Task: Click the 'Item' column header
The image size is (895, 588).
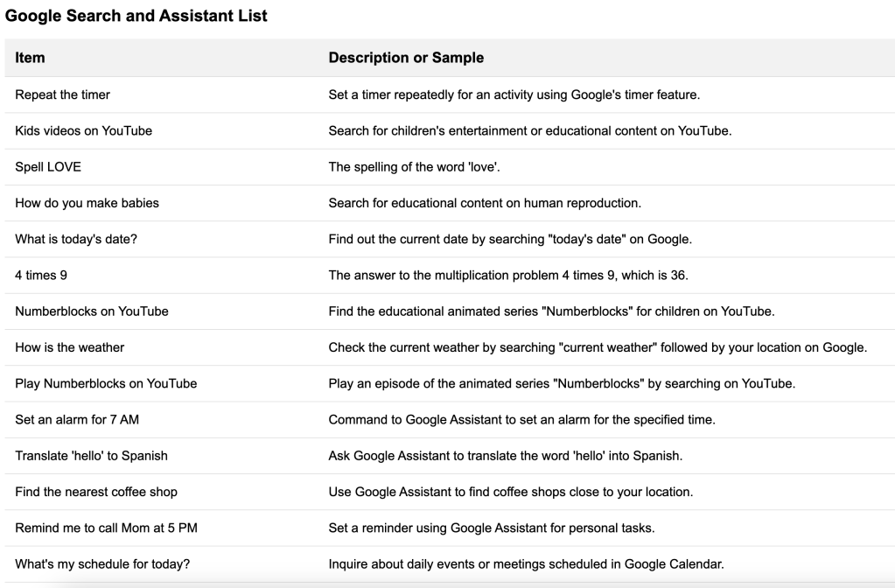Action: [30, 58]
